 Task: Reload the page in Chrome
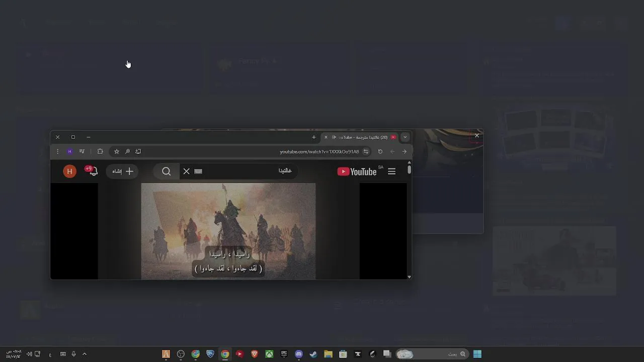380,151
